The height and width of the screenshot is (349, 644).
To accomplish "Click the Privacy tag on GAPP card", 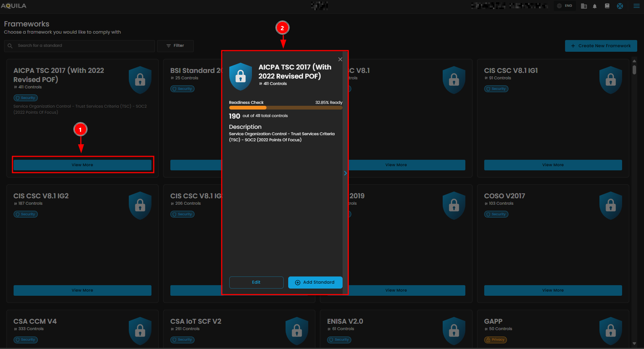I will click(x=495, y=340).
